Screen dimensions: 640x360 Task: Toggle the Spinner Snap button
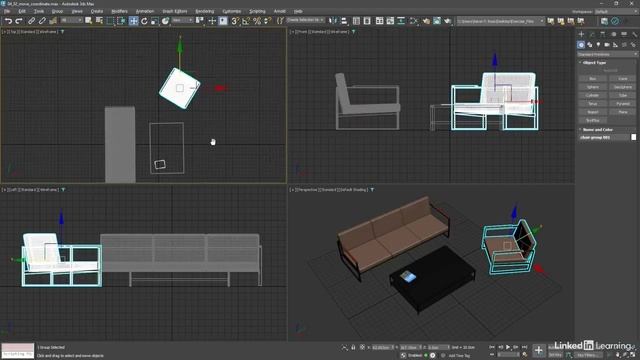[267, 20]
